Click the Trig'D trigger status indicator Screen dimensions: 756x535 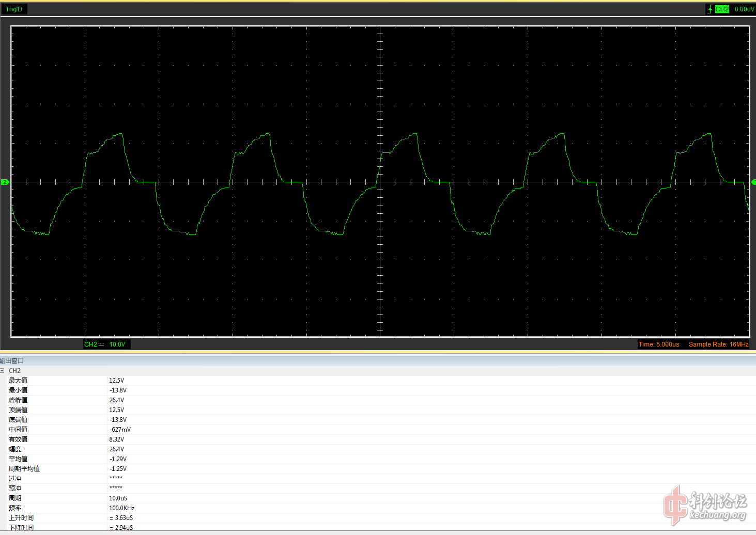(14, 9)
